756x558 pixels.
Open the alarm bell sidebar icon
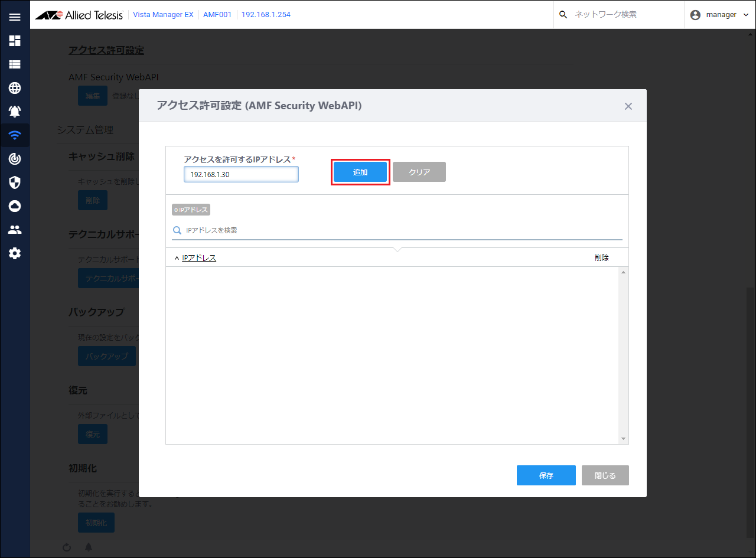coord(15,112)
